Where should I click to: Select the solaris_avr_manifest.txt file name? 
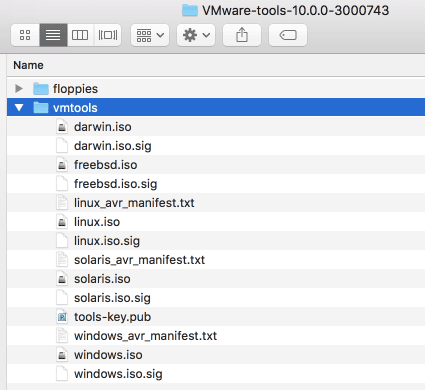point(139,260)
